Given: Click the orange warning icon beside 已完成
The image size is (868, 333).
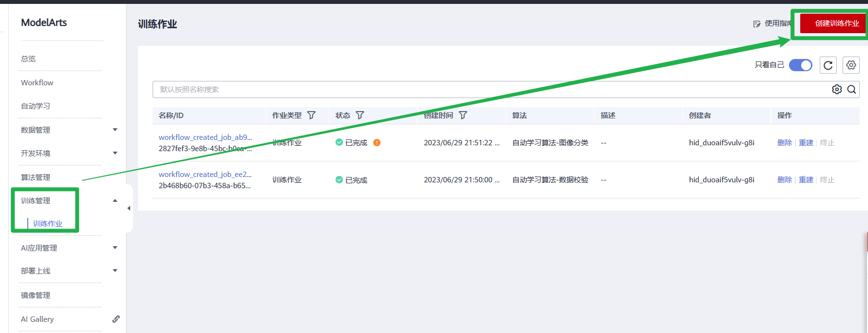Looking at the screenshot, I should click(377, 142).
